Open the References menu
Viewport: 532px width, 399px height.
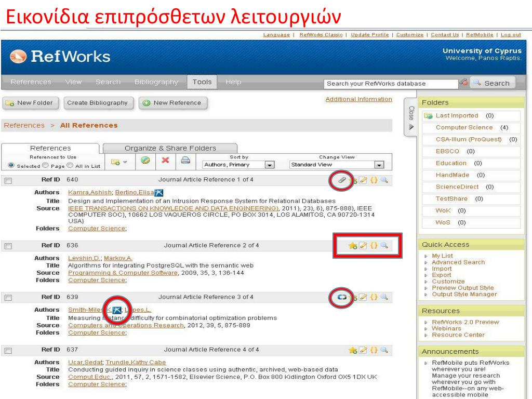click(31, 82)
